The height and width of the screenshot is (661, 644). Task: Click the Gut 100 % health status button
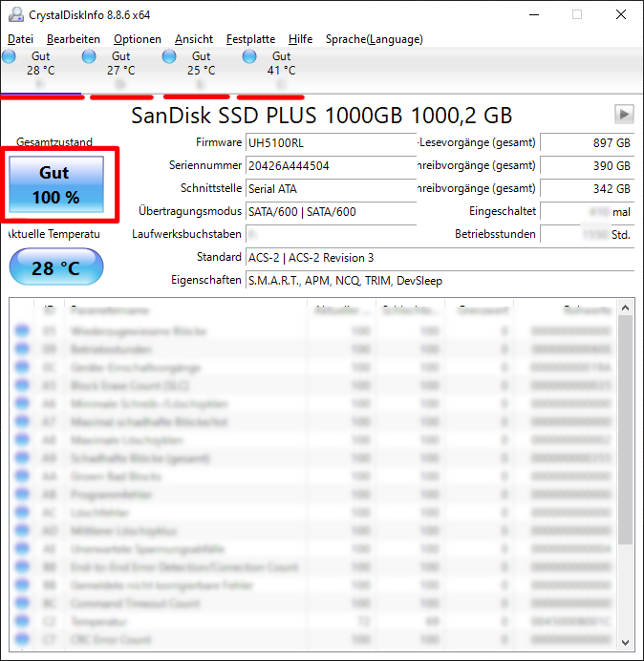[56, 184]
